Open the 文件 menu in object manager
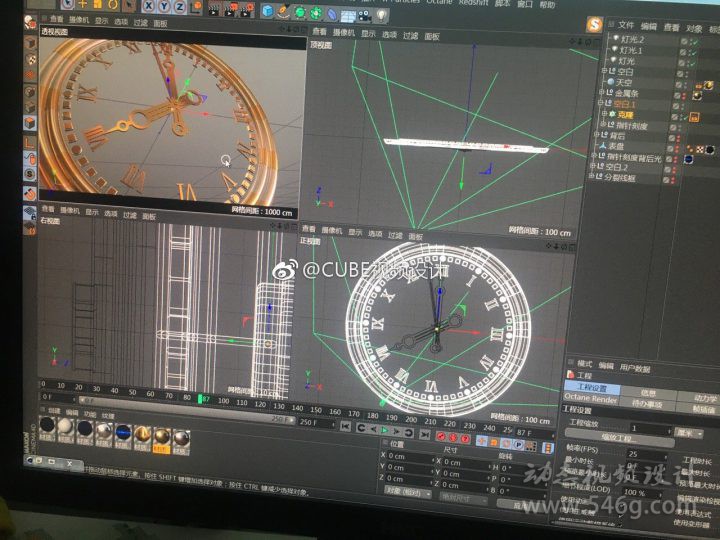Screen dimensions: 720x540 tap(626, 25)
